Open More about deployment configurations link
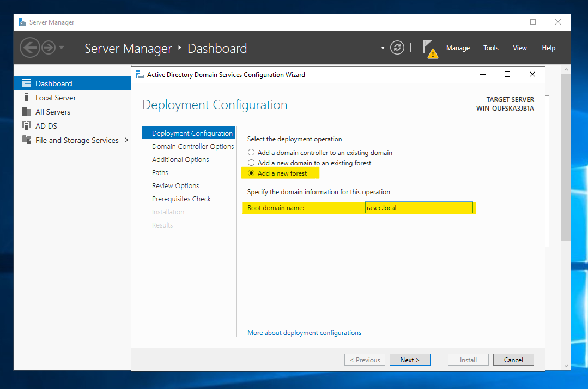Screen dimensions: 588x389 (304, 333)
